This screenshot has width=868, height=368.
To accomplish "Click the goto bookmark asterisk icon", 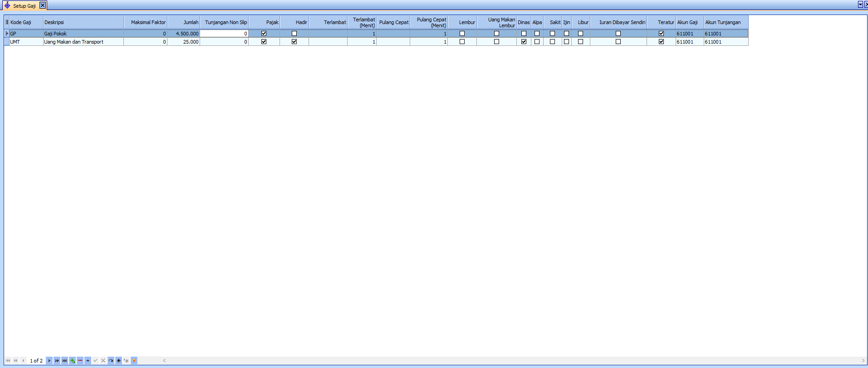I will (127, 360).
